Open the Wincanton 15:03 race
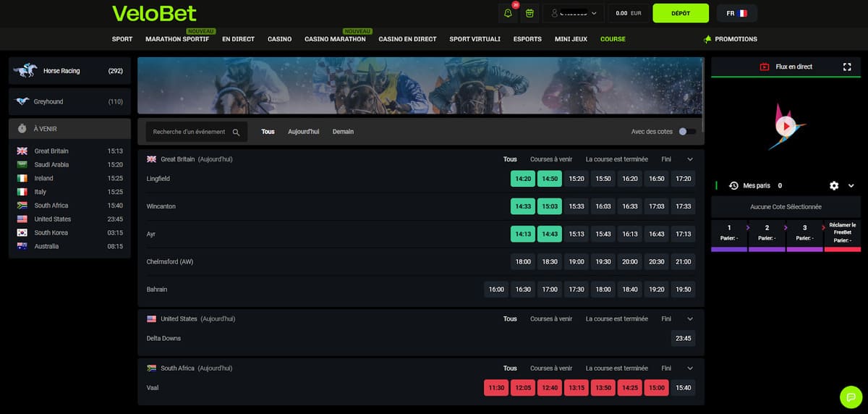The image size is (868, 414). coord(550,206)
